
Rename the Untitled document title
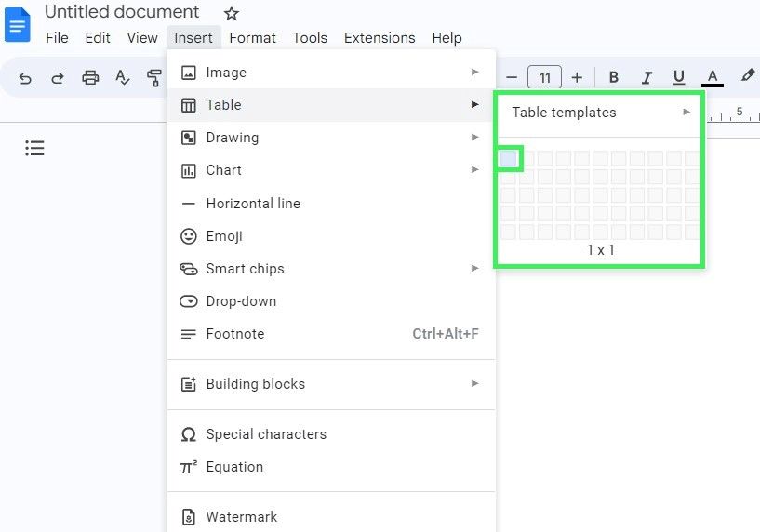pyautogui.click(x=122, y=12)
